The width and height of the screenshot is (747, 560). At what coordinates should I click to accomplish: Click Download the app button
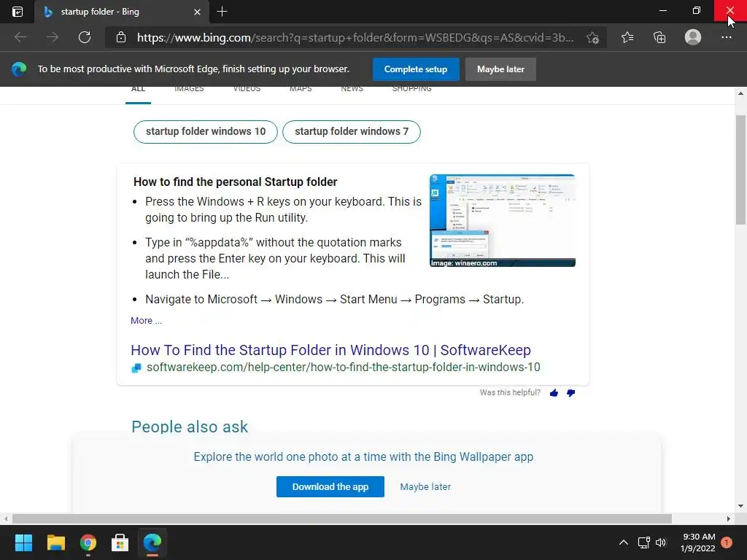(330, 486)
